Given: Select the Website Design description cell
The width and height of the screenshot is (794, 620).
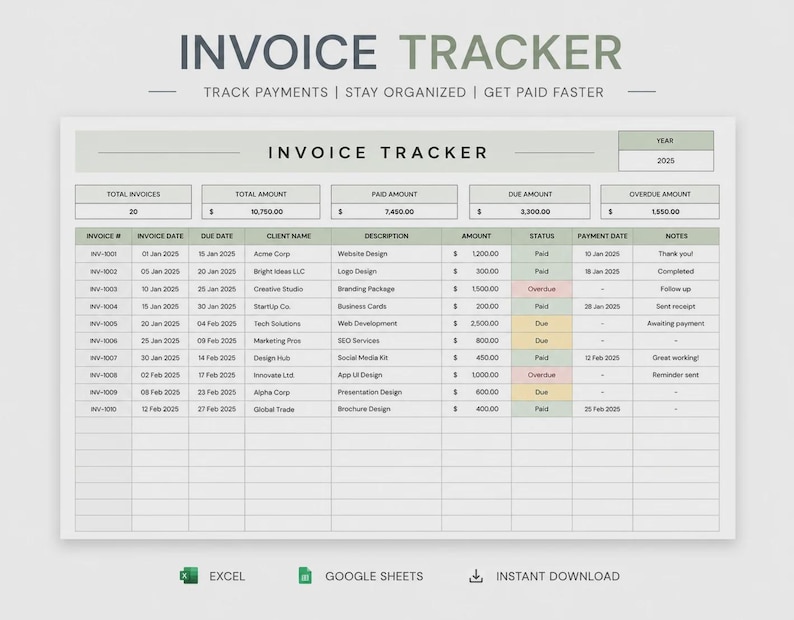Looking at the screenshot, I should tap(386, 254).
